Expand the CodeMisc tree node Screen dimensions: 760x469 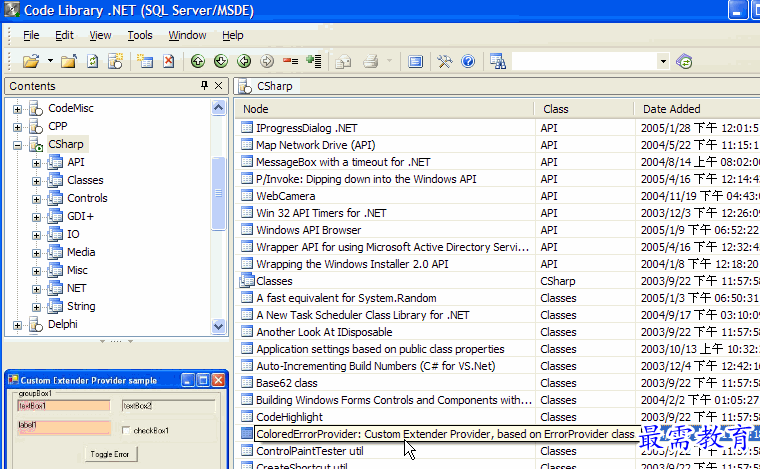[x=17, y=109]
